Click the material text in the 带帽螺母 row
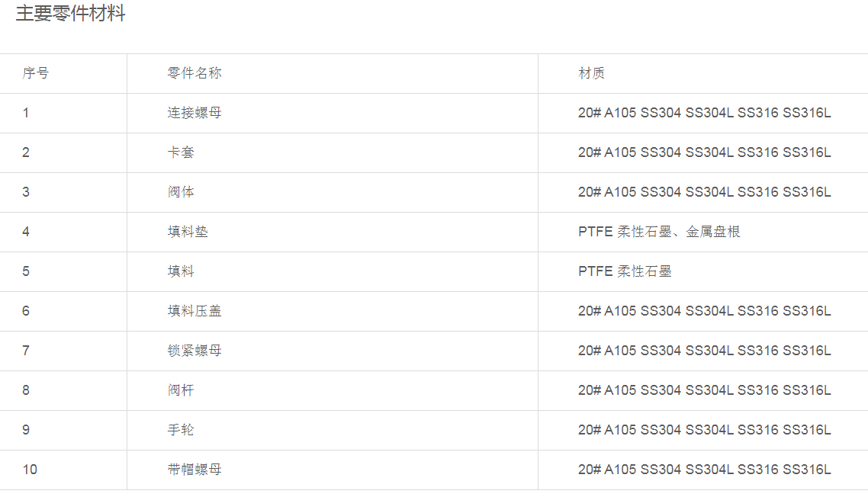This screenshot has height=497, width=868. click(704, 470)
